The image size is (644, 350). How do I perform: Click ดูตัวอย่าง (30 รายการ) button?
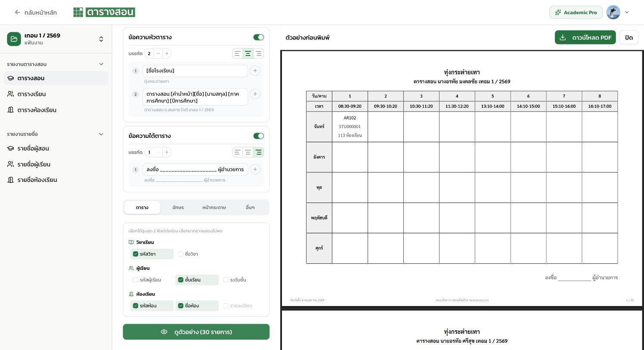[196, 332]
